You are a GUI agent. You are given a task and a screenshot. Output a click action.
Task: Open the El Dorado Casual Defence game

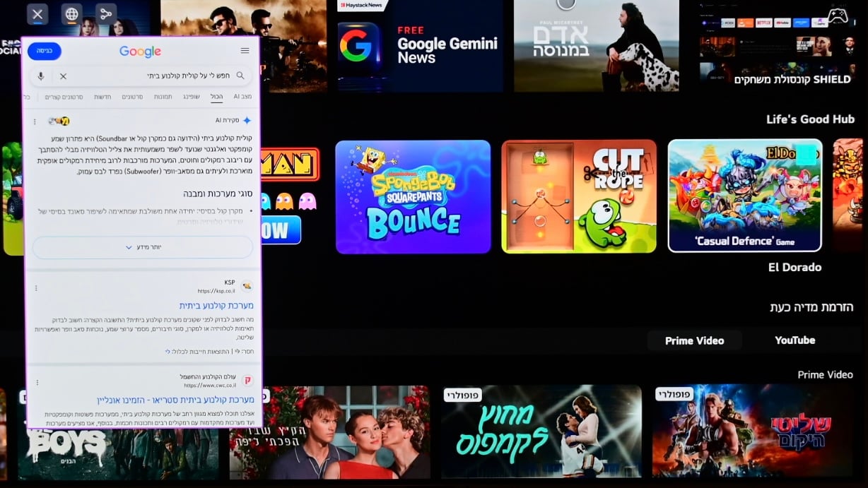tap(744, 196)
